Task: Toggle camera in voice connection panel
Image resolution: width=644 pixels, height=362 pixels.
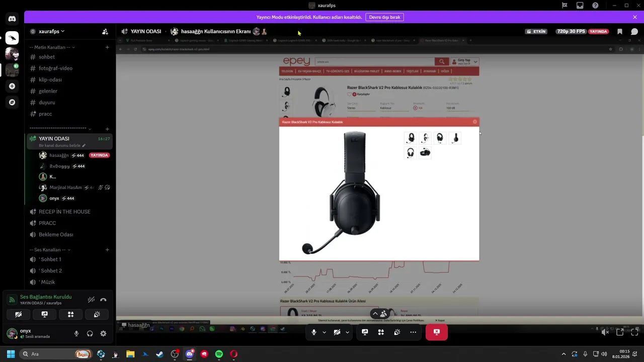Action: (18, 314)
